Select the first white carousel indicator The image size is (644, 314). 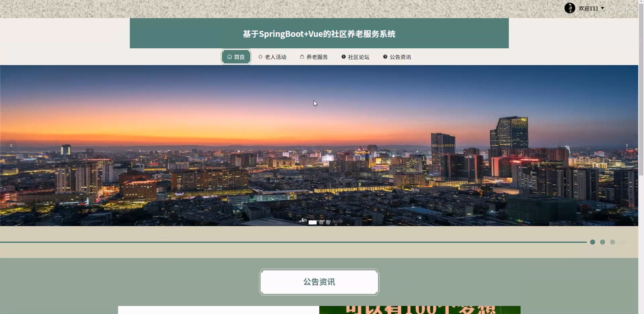point(312,222)
